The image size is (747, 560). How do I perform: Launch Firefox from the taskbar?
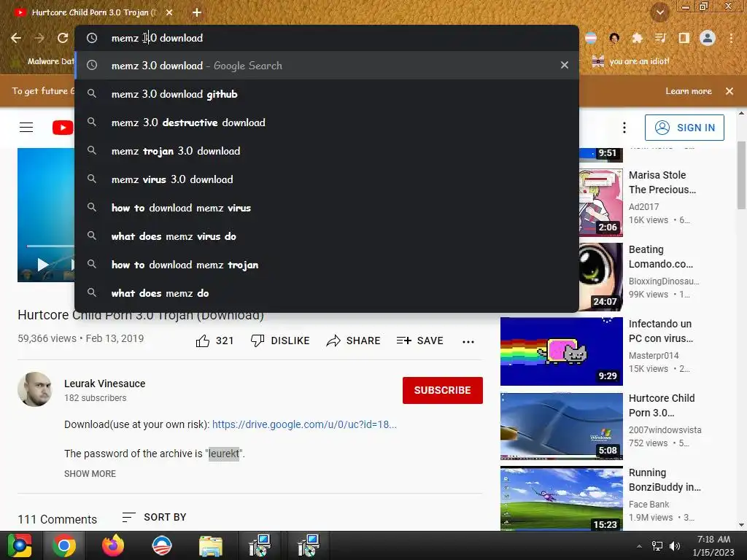(113, 545)
